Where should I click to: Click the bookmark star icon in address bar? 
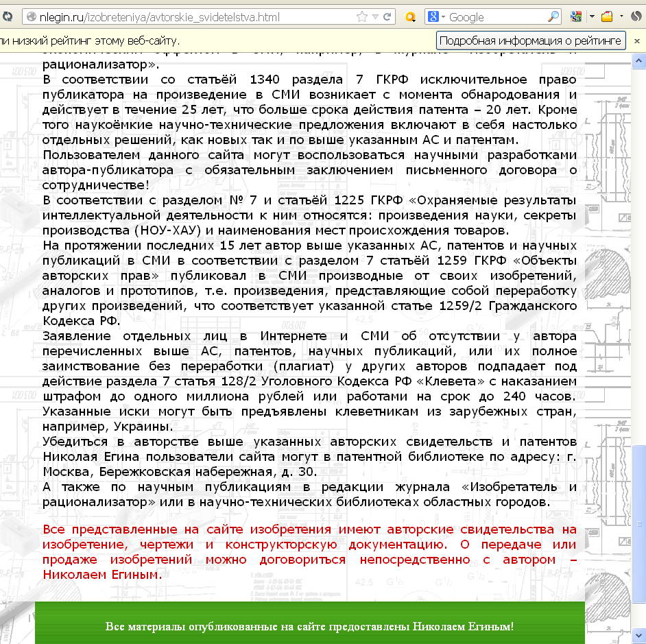[x=361, y=17]
